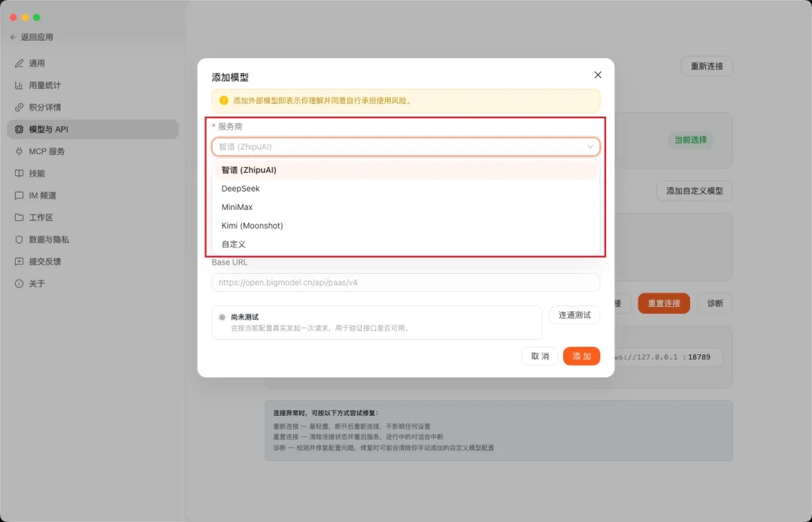The height and width of the screenshot is (522, 812).
Task: Click the macOS yellow minimize window button
Action: coord(25,17)
